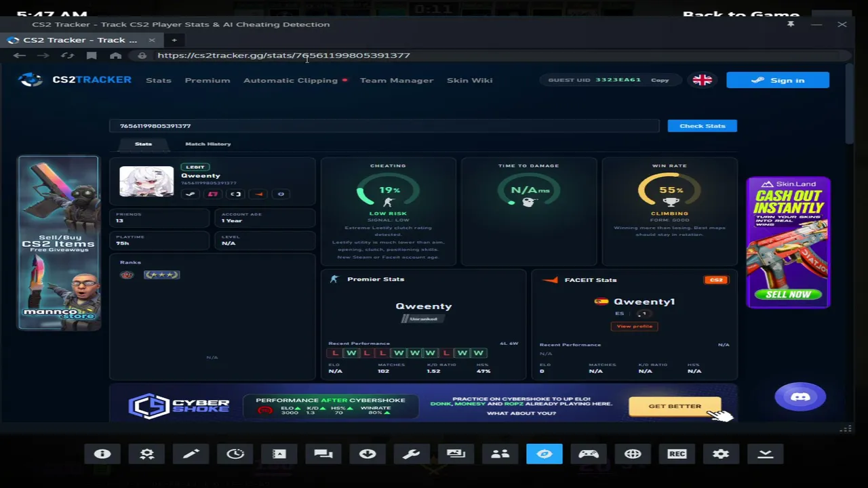Click the GET BETTER Cybershoke button
868x488 pixels.
coord(675,406)
